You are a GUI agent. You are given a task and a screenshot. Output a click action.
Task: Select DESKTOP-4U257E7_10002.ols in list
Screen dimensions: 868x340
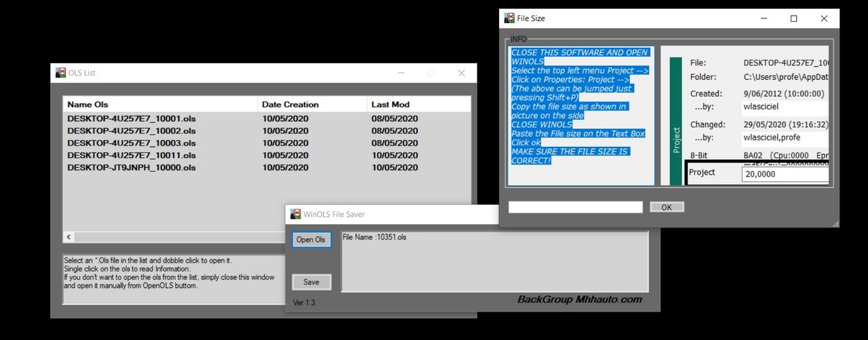click(132, 131)
